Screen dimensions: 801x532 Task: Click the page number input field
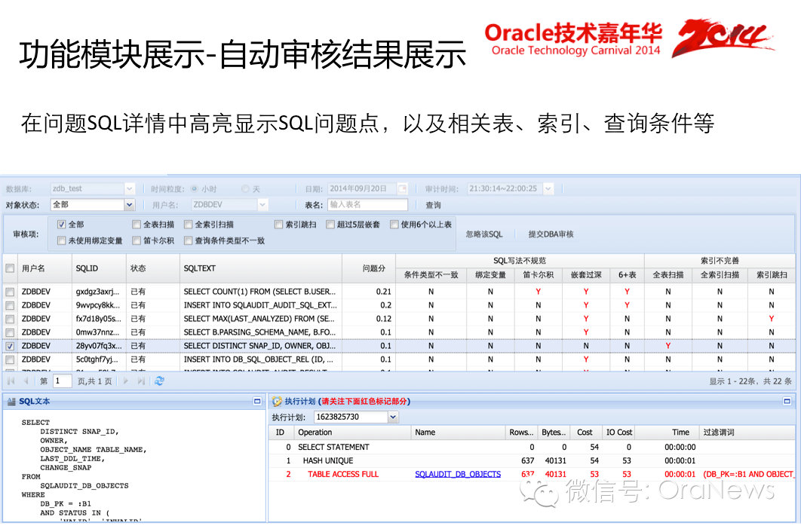pyautogui.click(x=62, y=381)
